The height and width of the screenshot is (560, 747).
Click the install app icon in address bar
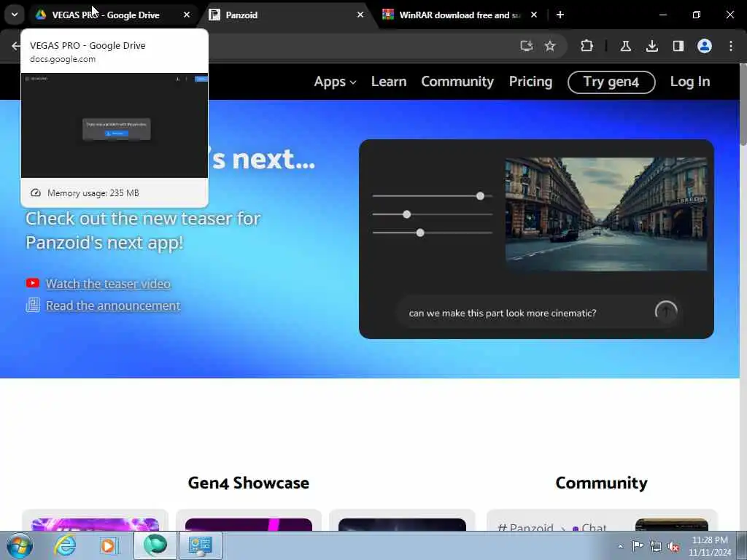(527, 46)
